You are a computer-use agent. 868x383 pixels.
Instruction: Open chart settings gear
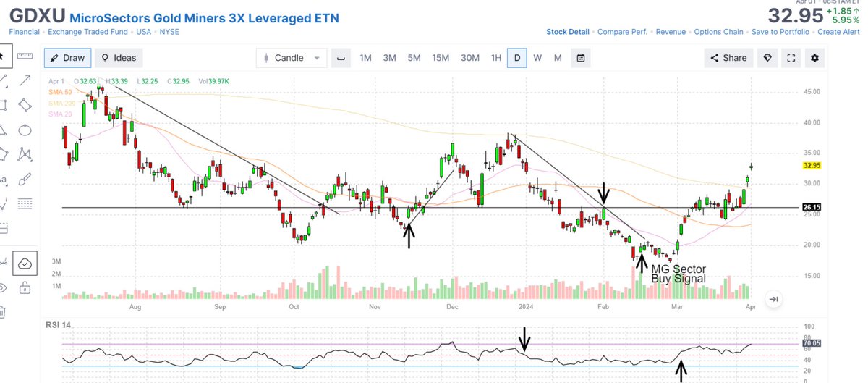[815, 58]
